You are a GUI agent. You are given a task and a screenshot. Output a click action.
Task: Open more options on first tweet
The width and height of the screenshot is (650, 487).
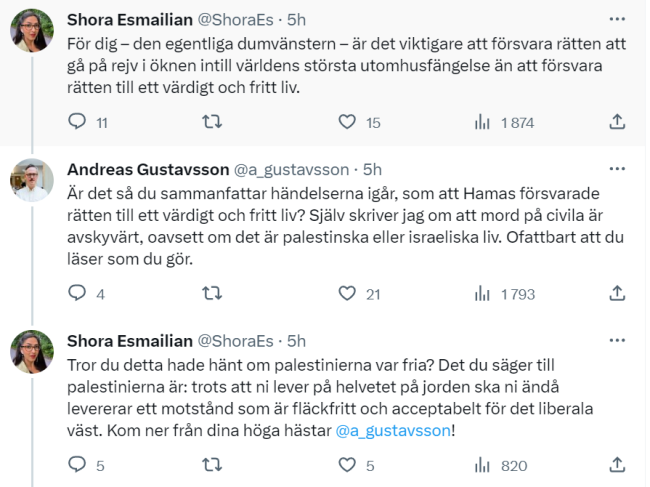pyautogui.click(x=617, y=19)
